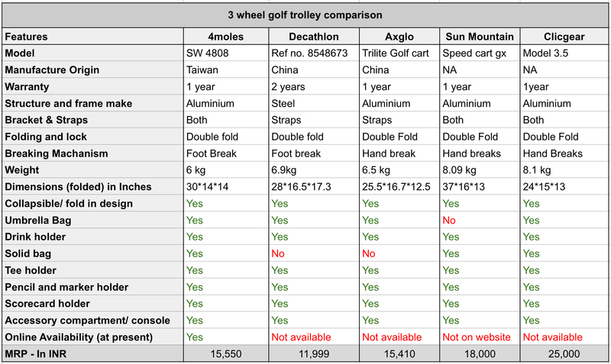Click the 'Taiwan' origin cell
This screenshot has width=611, height=364.
click(x=203, y=70)
